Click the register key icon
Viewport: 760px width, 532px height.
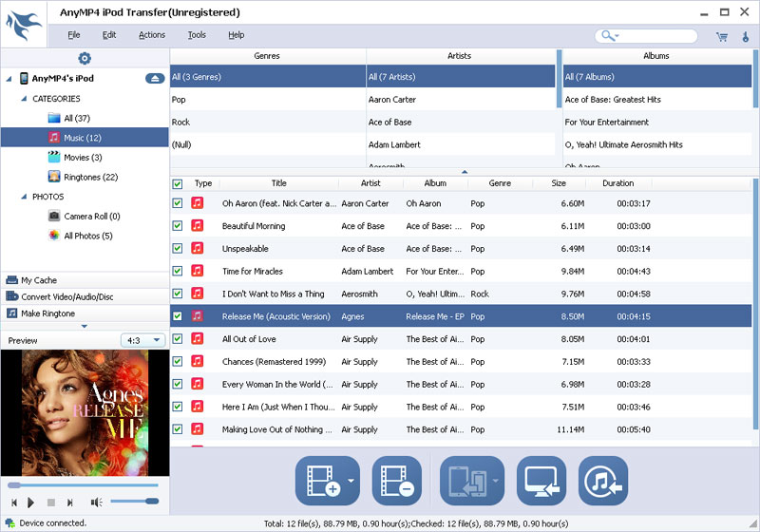click(746, 36)
